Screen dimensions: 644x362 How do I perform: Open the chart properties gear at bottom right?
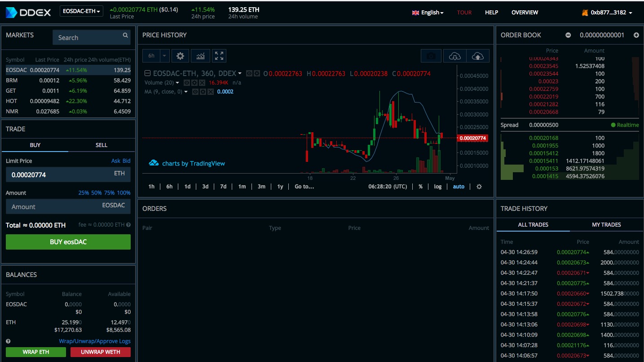(479, 187)
